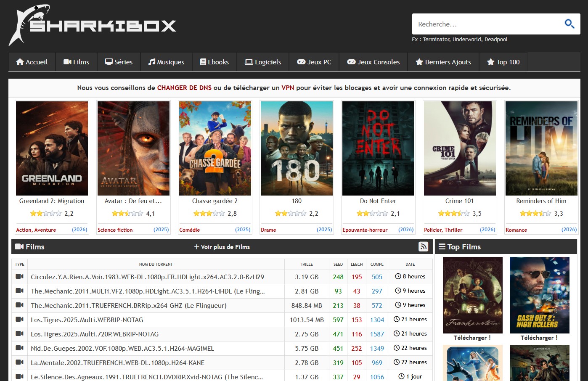Viewport: 588px width, 381px height.
Task: Open Le.Silence.Des.Agneaux.1991 torrent link
Action: pos(147,377)
